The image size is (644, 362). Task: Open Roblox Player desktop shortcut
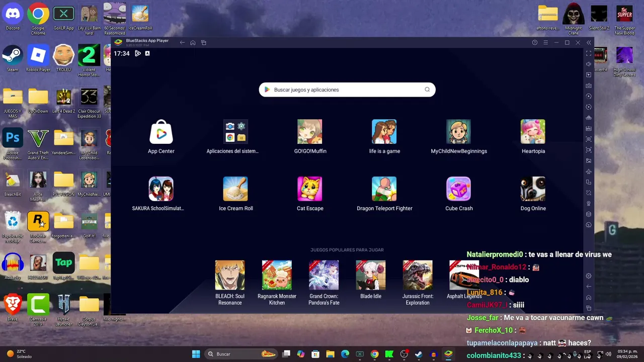[x=38, y=59]
